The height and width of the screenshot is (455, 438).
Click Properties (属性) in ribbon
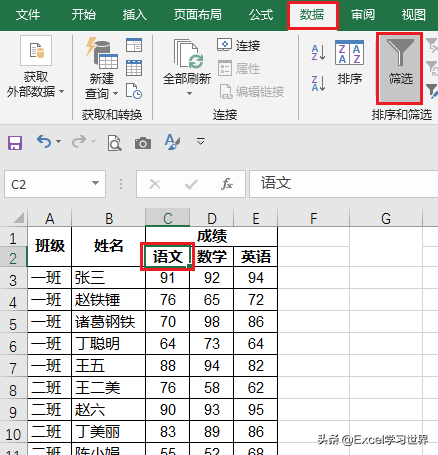click(x=239, y=69)
